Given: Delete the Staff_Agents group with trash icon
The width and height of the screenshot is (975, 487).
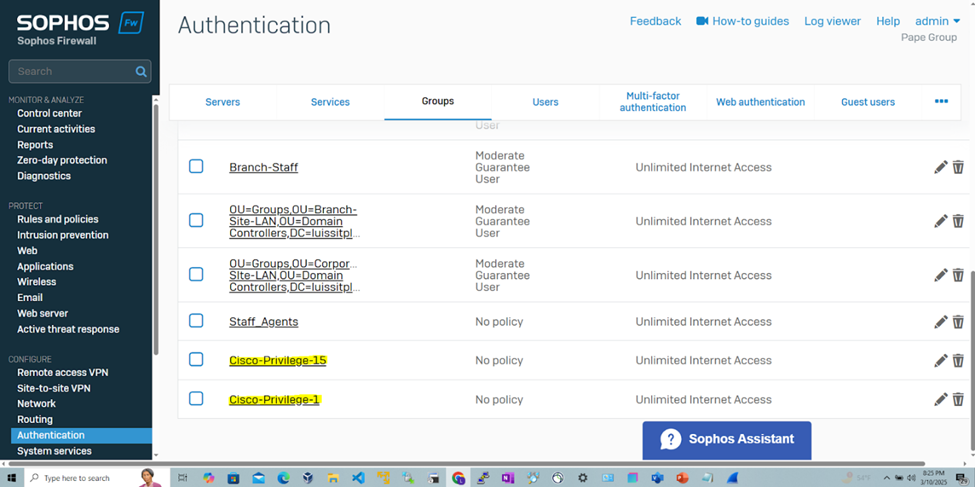Looking at the screenshot, I should pyautogui.click(x=958, y=322).
